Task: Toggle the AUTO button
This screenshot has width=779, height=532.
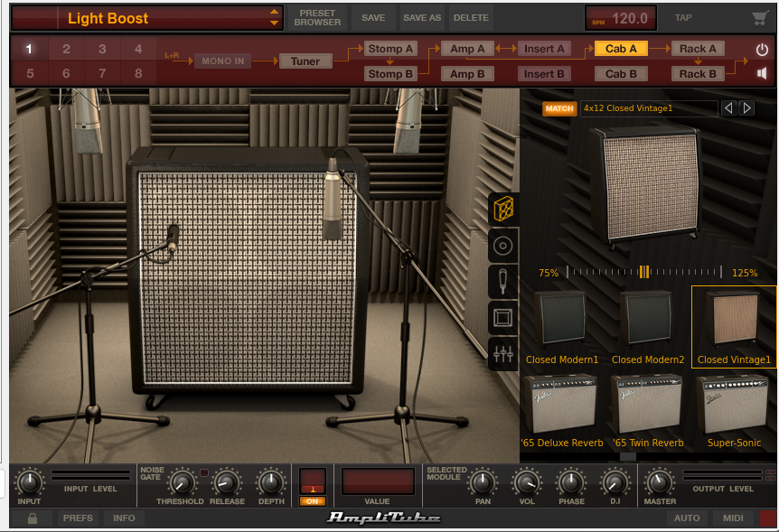Action: (x=687, y=518)
